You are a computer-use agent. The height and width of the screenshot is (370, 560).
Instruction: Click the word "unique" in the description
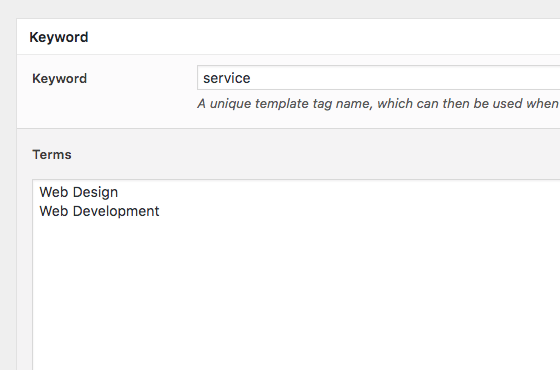230,104
